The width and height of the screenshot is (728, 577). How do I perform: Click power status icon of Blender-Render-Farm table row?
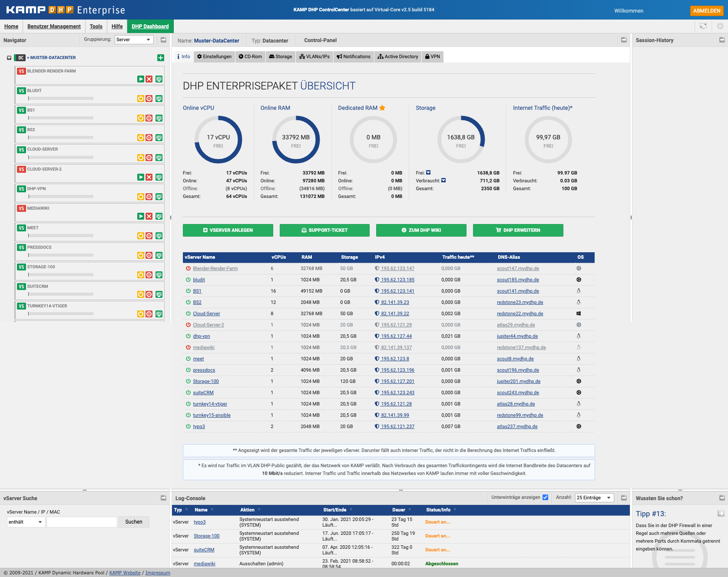[x=188, y=268]
